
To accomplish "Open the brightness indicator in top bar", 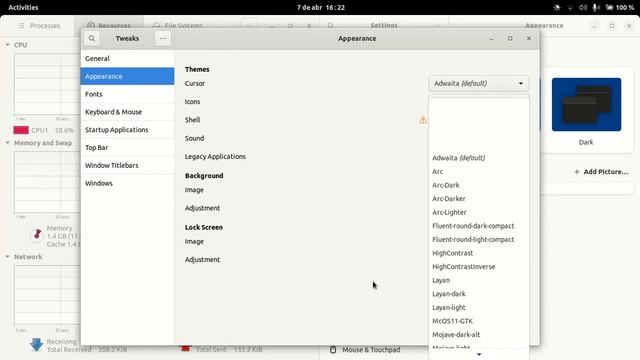I will pyautogui.click(x=557, y=7).
